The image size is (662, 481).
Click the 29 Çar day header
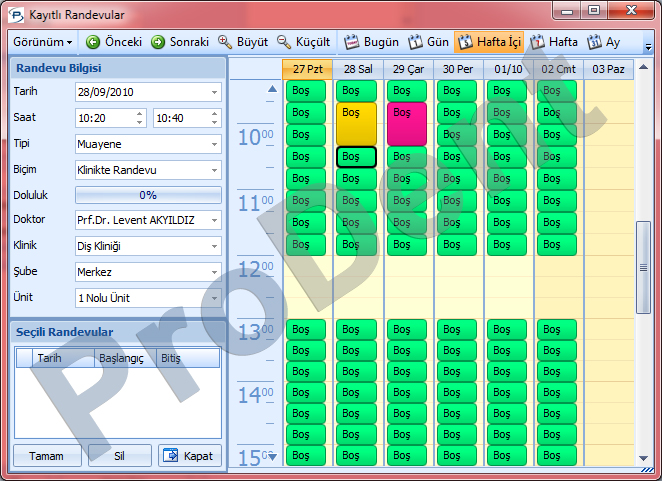click(408, 69)
